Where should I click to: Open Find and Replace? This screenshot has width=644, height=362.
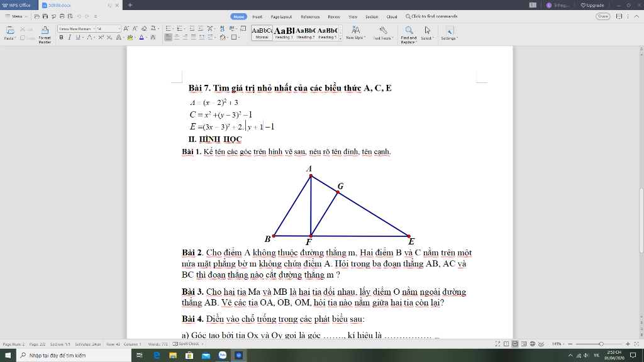409,35
